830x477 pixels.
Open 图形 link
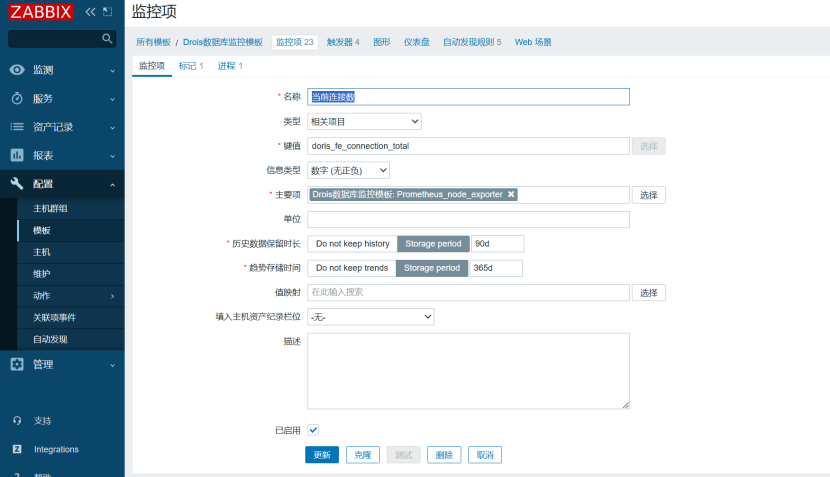(382, 42)
